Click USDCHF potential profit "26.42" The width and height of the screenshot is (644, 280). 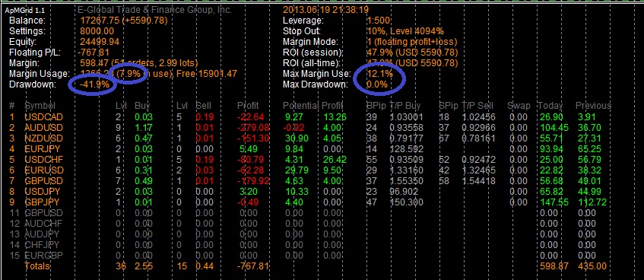334,159
